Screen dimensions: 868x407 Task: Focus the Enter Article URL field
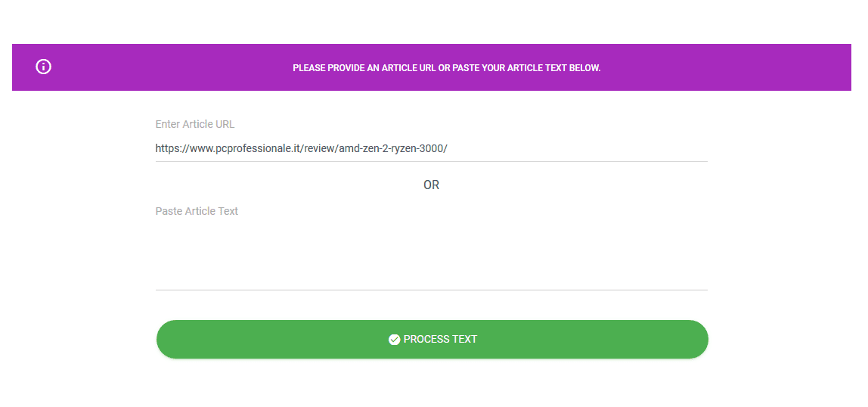(x=431, y=148)
